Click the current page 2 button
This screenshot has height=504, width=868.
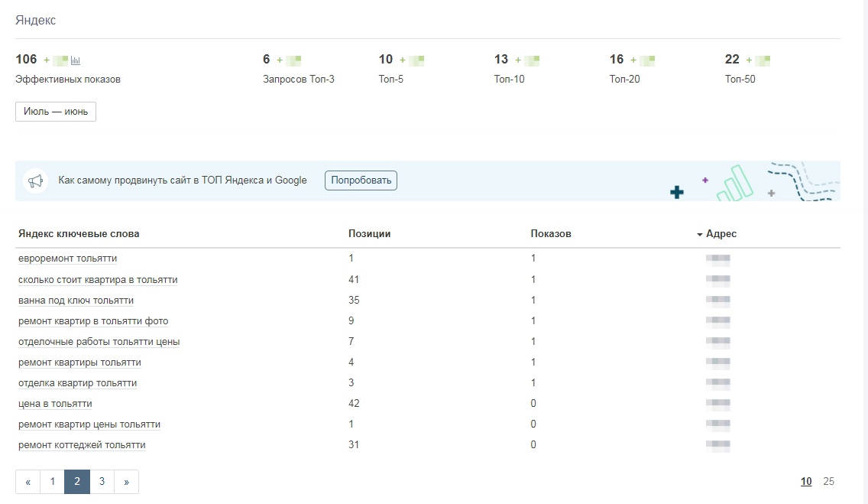coord(77,482)
